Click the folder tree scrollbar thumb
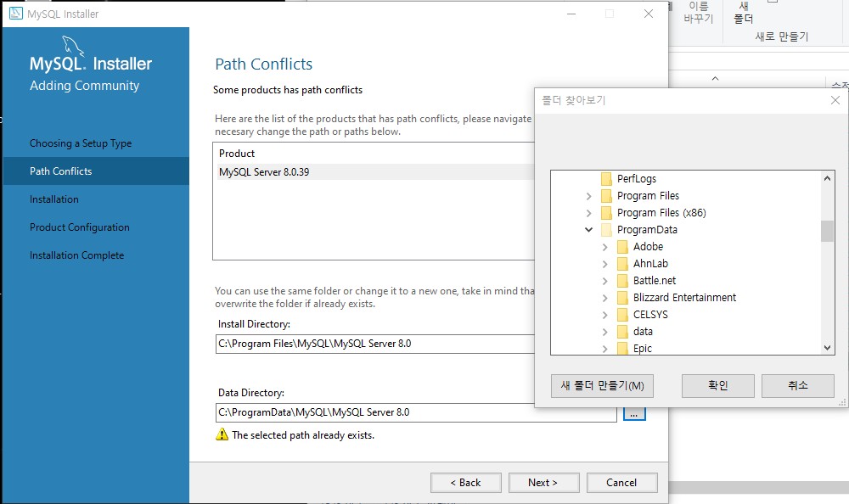This screenshot has width=849, height=504. [827, 231]
